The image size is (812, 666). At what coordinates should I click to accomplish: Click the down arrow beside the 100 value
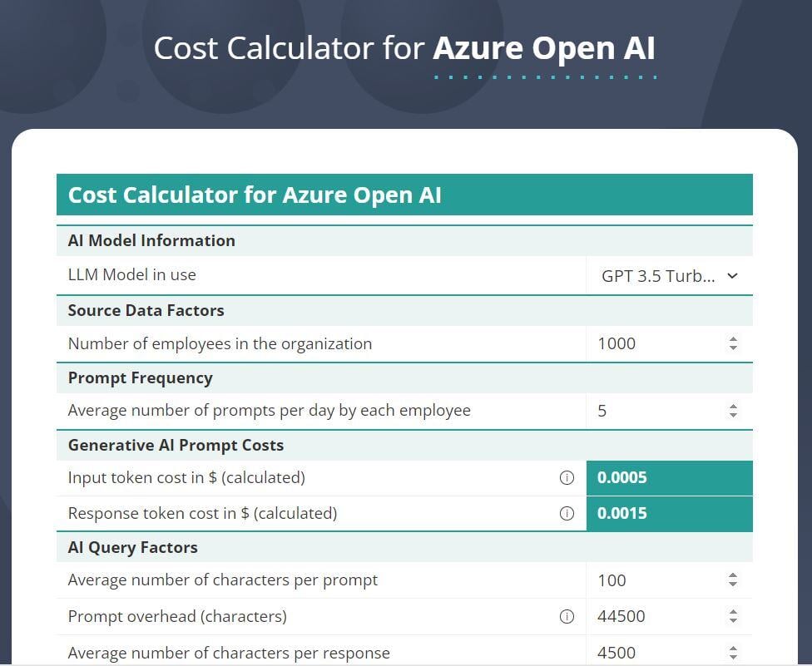tap(732, 585)
